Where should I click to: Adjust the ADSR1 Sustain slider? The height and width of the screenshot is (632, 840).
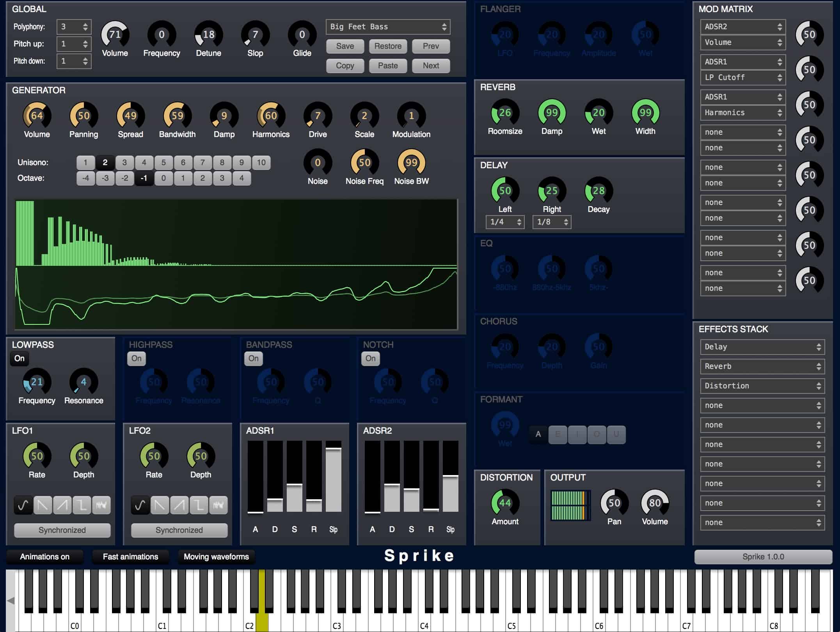[294, 485]
